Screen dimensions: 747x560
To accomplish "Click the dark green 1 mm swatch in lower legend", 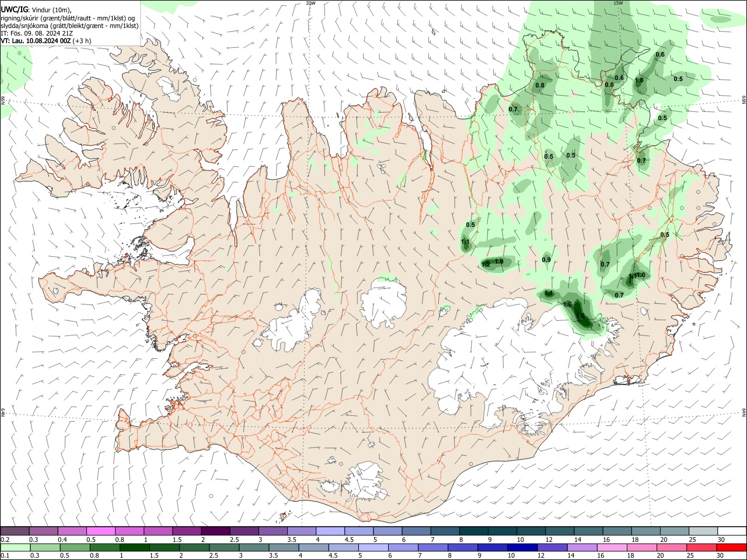I will click(135, 547).
